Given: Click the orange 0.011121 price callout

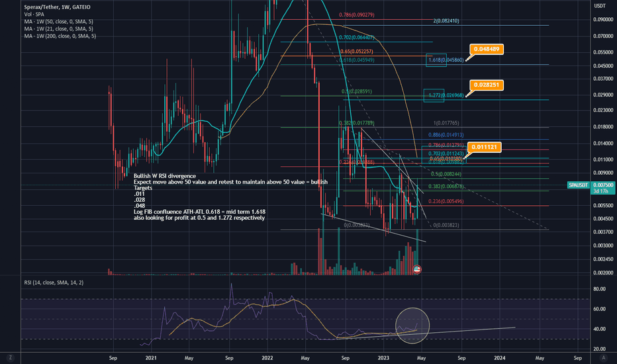Looking at the screenshot, I should (485, 147).
